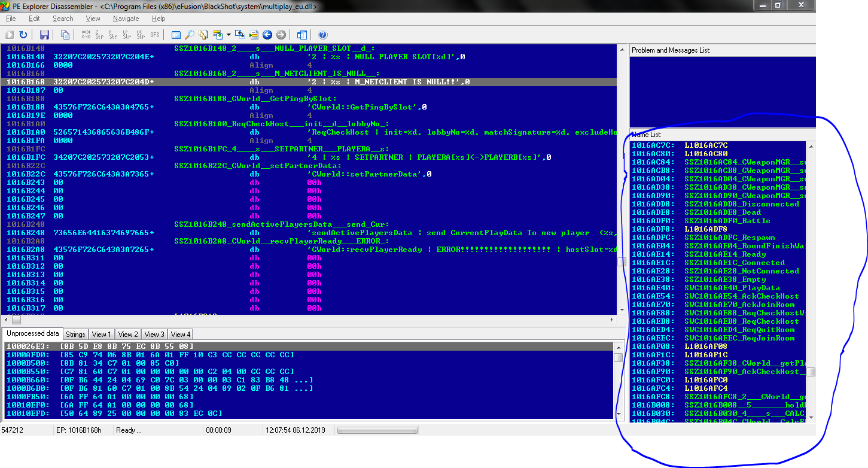Image resolution: width=868 pixels, height=468 pixels.
Task: Click the jump-to-line document icon
Action: pos(254,35)
